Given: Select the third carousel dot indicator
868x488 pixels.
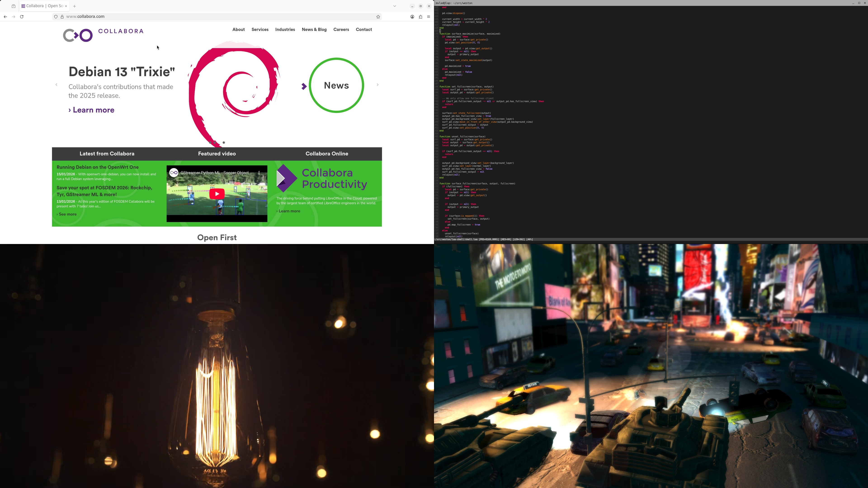Looking at the screenshot, I should coord(224,143).
